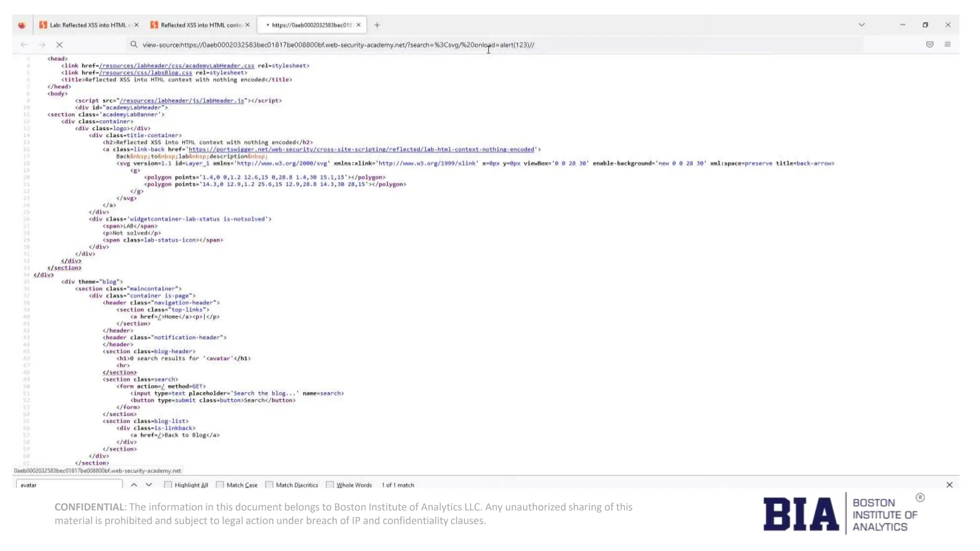Viewport: 980px width, 551px height.
Task: Focus the URL address bar
Action: click(x=494, y=44)
